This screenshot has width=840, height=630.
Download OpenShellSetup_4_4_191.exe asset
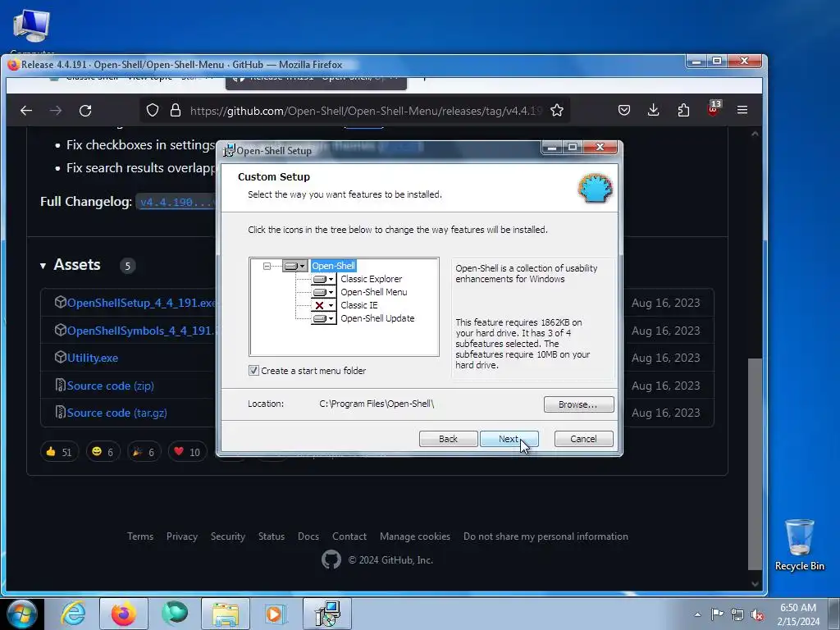[x=141, y=303]
